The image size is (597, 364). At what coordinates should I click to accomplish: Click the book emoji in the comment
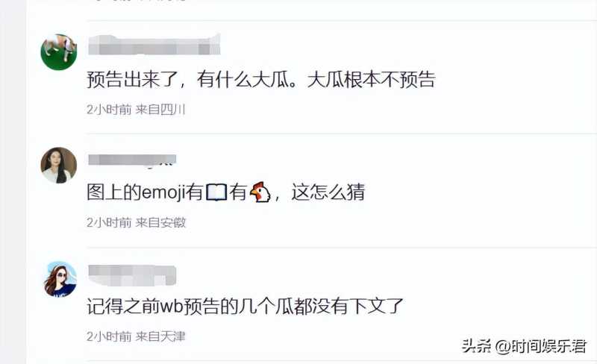[216, 192]
